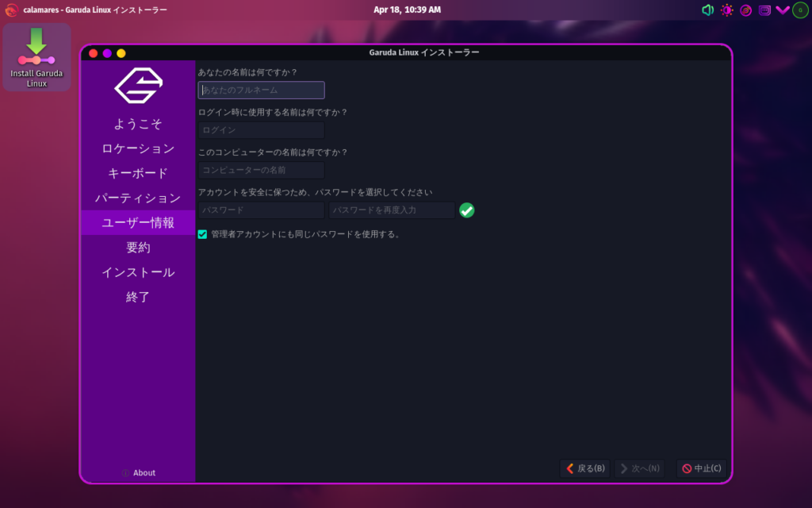Click the ログイン login name field

261,130
